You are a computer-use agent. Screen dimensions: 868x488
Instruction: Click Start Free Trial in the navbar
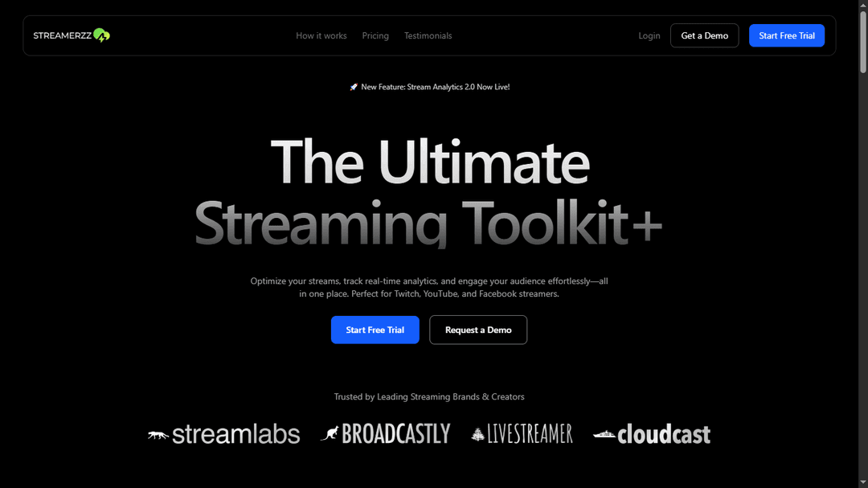[787, 35]
